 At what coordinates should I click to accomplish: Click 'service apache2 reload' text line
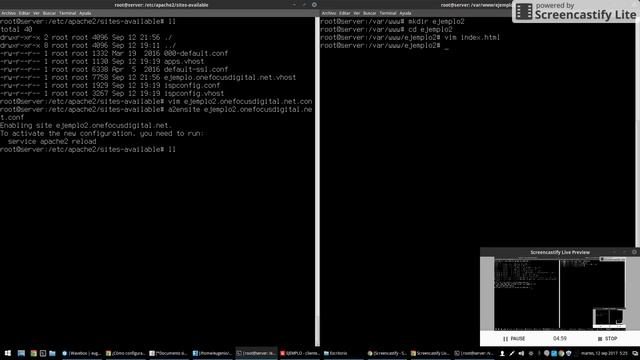coord(52,142)
